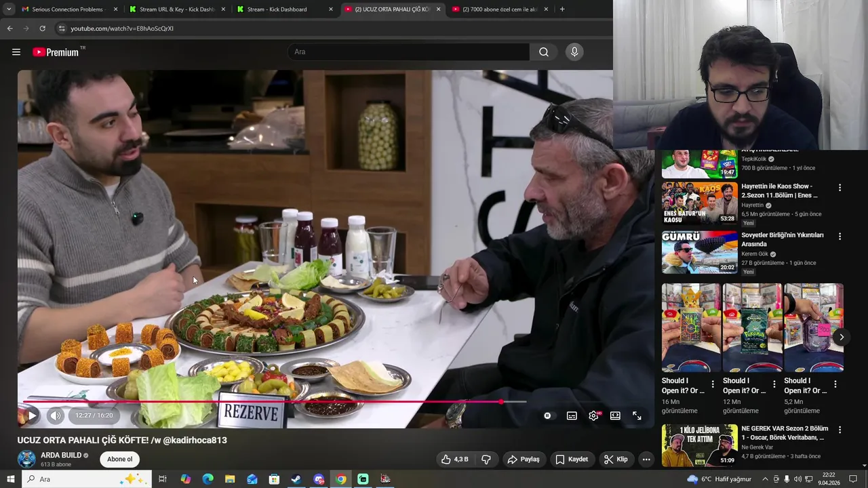Focus the YouTube search field Ara
Screen dimensions: 868x488
tap(409, 52)
